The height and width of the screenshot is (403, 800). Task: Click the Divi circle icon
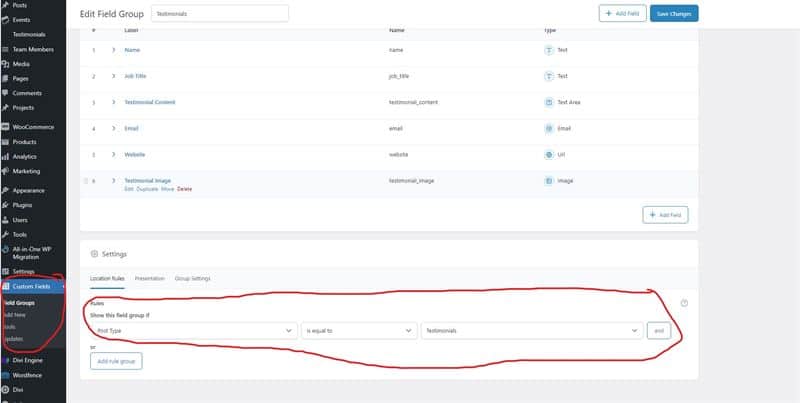(x=6, y=390)
